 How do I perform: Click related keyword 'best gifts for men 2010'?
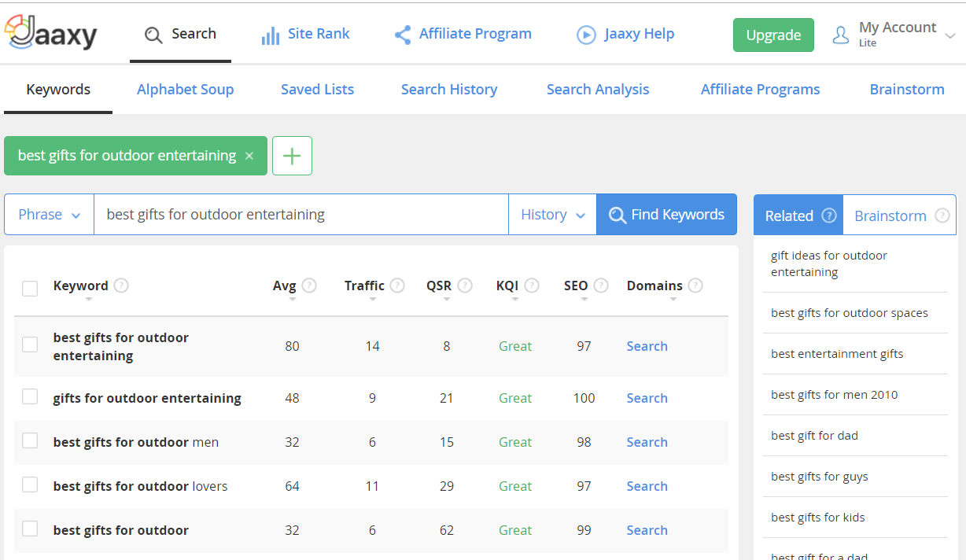pyautogui.click(x=834, y=395)
